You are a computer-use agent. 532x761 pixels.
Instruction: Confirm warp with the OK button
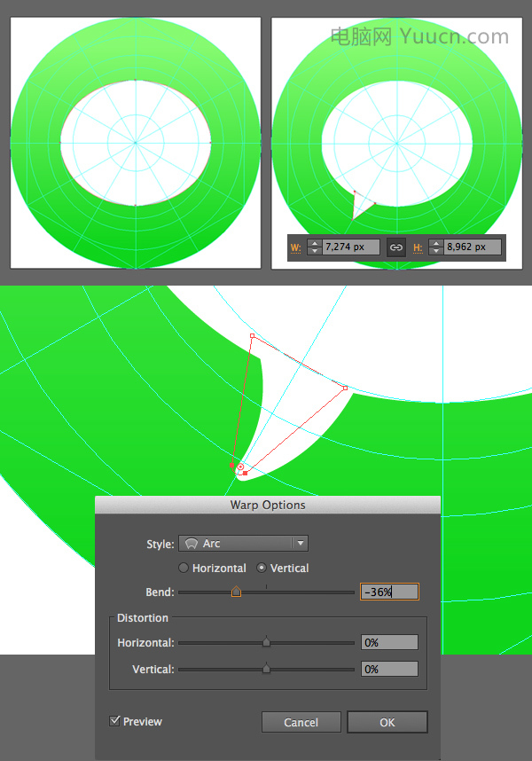pyautogui.click(x=387, y=722)
